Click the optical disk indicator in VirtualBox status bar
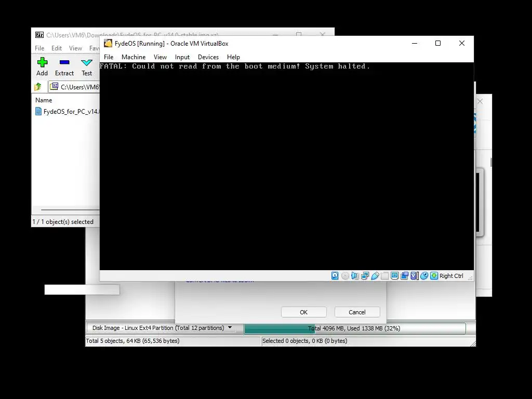This screenshot has height=399, width=532. (x=345, y=276)
